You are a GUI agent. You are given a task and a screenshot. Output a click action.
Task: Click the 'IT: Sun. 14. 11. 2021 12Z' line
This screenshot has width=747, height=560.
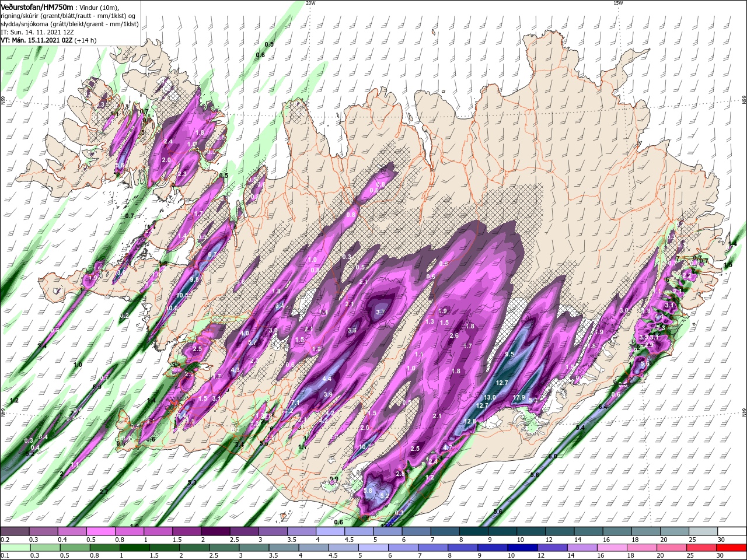click(x=39, y=32)
